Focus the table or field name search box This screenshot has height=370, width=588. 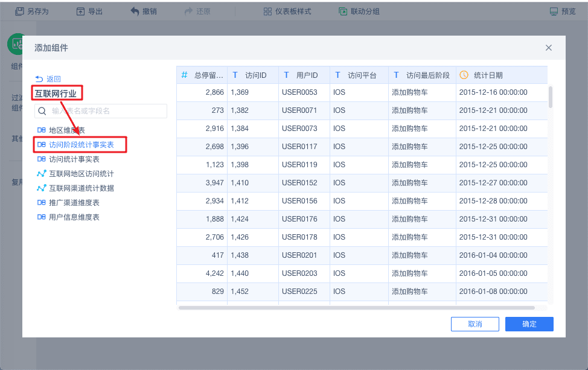click(101, 111)
